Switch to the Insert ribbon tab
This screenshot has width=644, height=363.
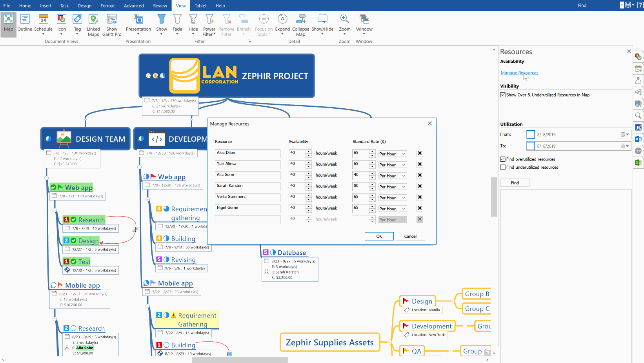(45, 5)
